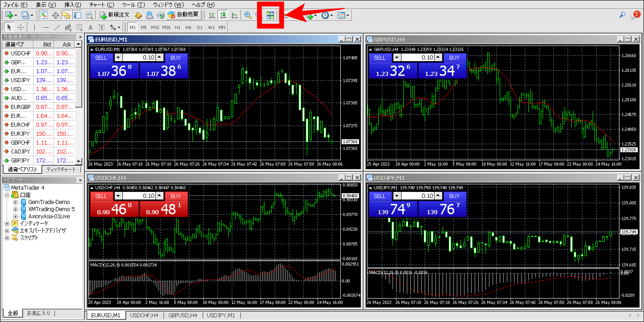Image resolution: width=644 pixels, height=322 pixels.
Task: Expand the インディケータ tree in Navigator
Action: pyautogui.click(x=7, y=223)
